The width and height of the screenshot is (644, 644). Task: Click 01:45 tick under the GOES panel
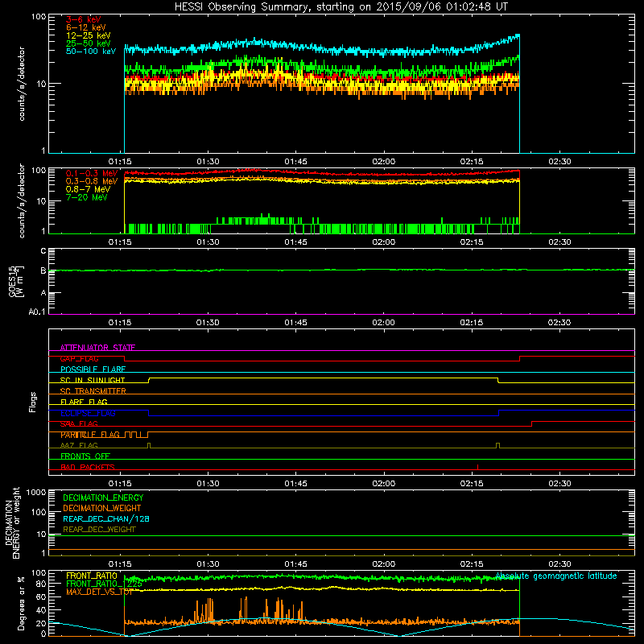[x=295, y=323]
